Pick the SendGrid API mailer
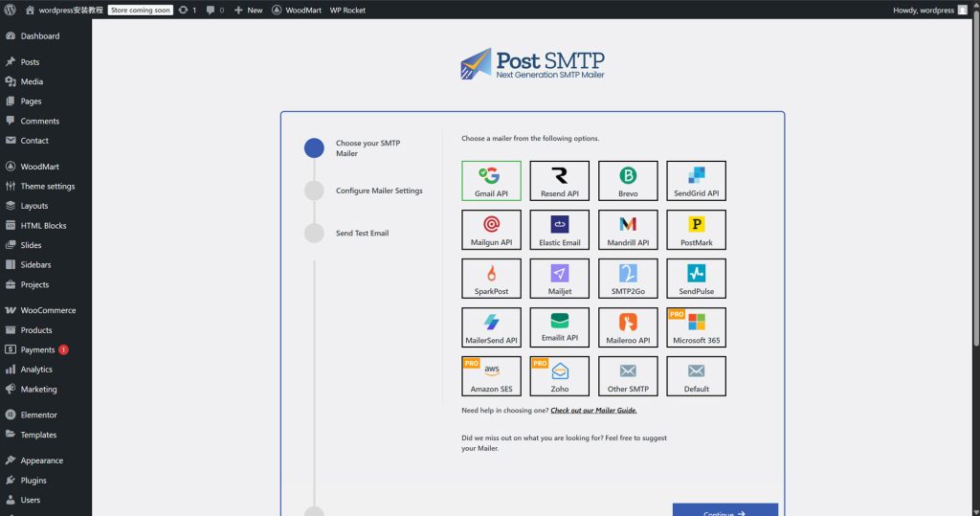This screenshot has height=516, width=980. pyautogui.click(x=696, y=180)
